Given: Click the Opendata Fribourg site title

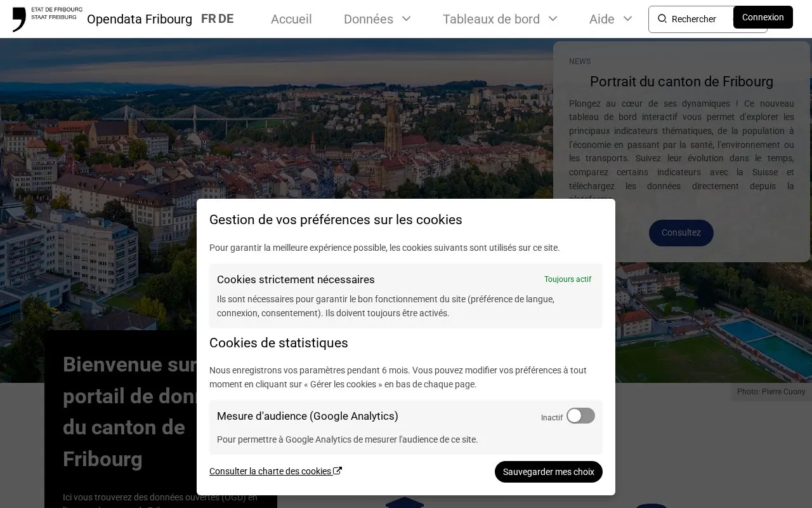Looking at the screenshot, I should click(x=140, y=19).
